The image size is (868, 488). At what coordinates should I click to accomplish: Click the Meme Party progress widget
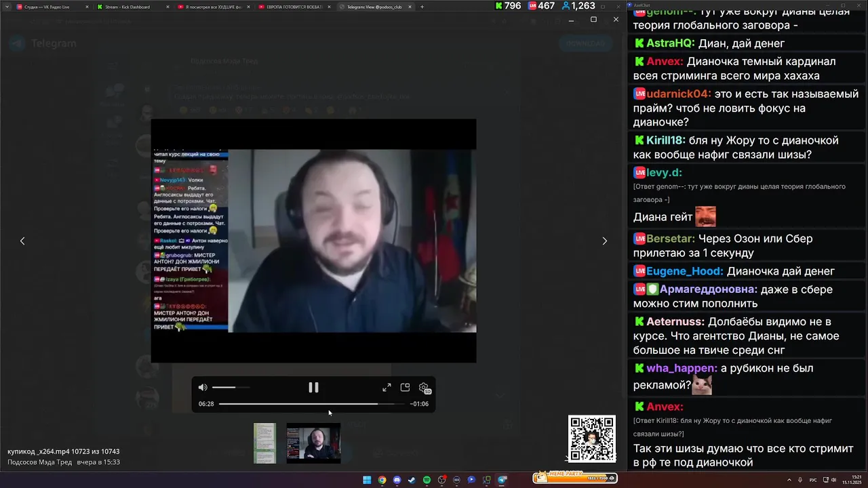(x=574, y=478)
